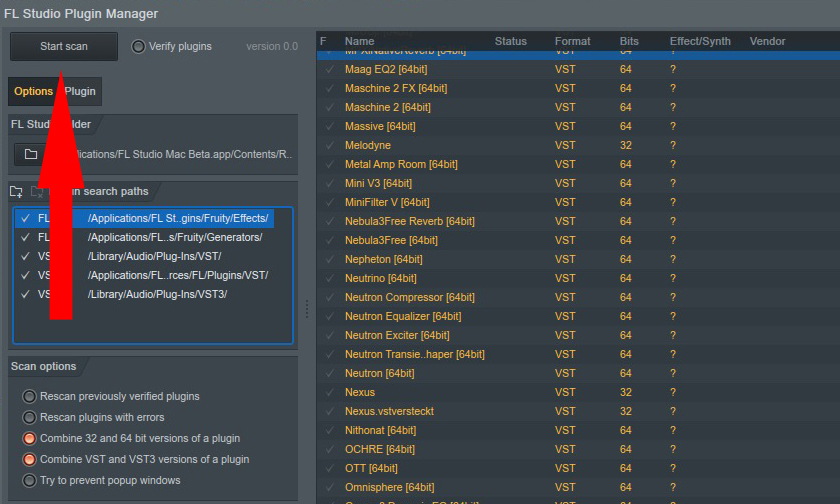Toggle favorite checkmark for Metal Amp Room

[330, 164]
